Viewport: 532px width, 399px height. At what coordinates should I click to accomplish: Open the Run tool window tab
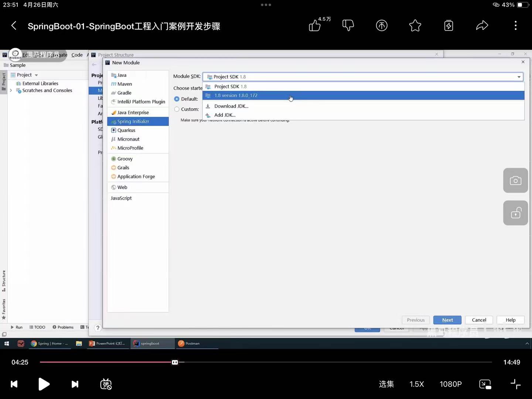point(17,327)
